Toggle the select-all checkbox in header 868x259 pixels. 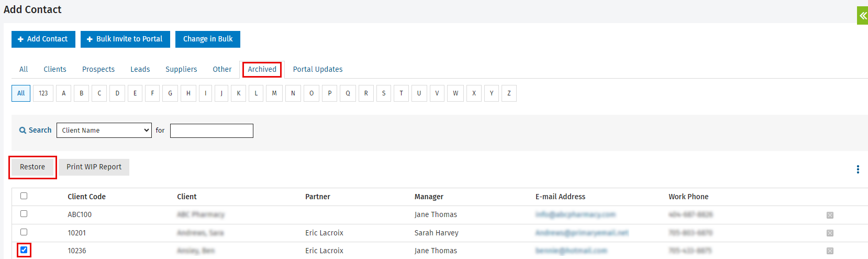pyautogui.click(x=24, y=196)
